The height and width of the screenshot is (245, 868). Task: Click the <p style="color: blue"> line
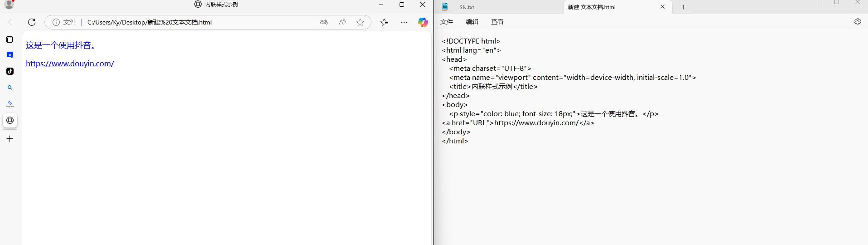tap(554, 114)
